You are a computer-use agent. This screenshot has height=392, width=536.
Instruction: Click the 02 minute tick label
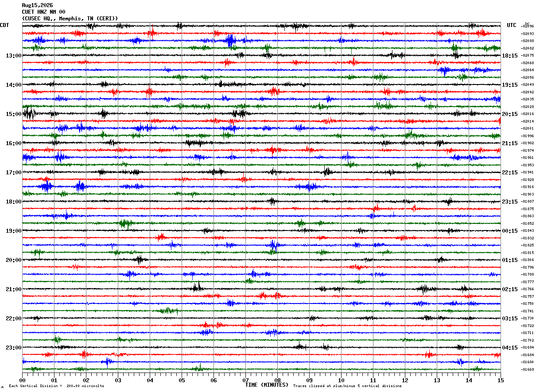pyautogui.click(x=86, y=380)
